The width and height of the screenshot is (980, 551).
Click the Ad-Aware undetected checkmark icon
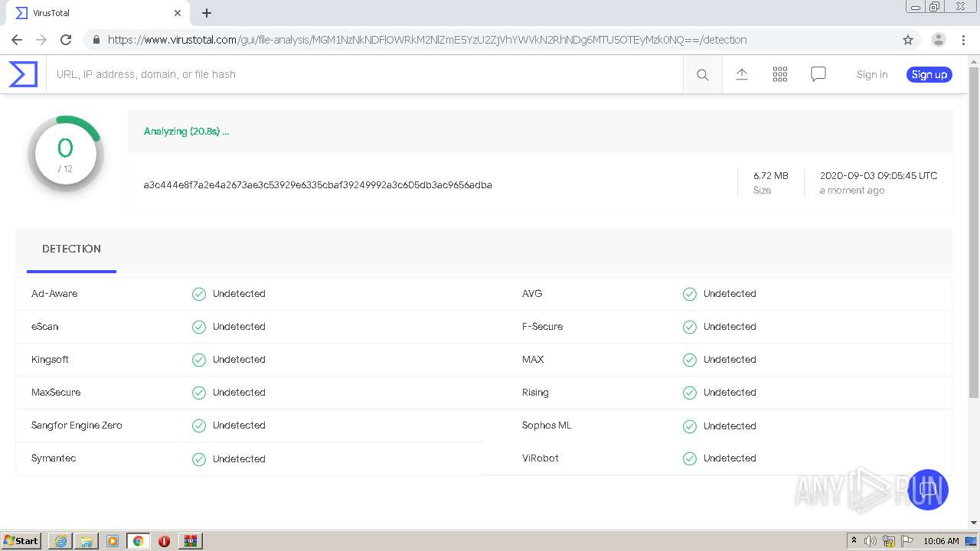[x=199, y=294]
